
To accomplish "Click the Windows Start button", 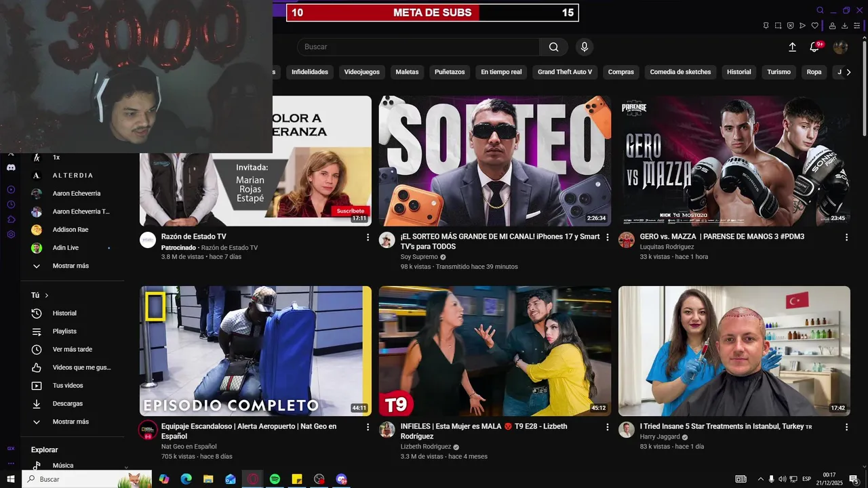I will [10, 479].
